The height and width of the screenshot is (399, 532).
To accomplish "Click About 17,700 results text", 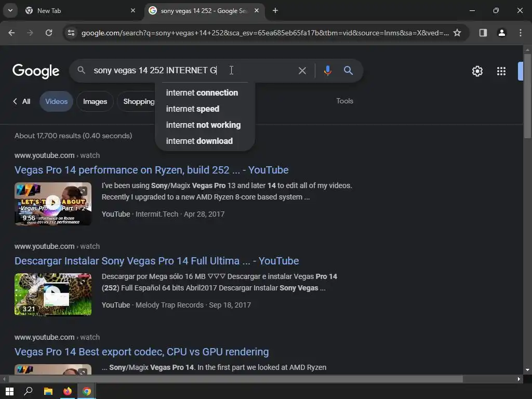I will [73, 136].
